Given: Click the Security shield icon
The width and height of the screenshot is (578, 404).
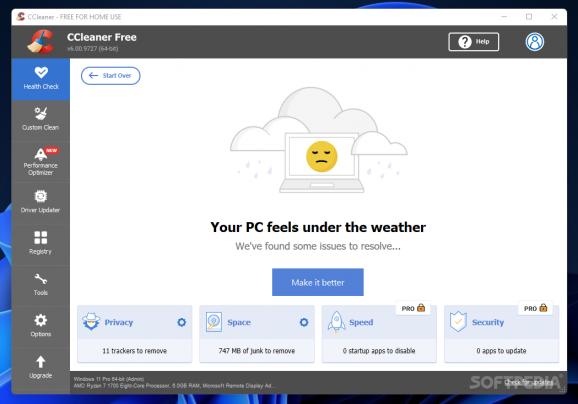Looking at the screenshot, I should (x=458, y=321).
